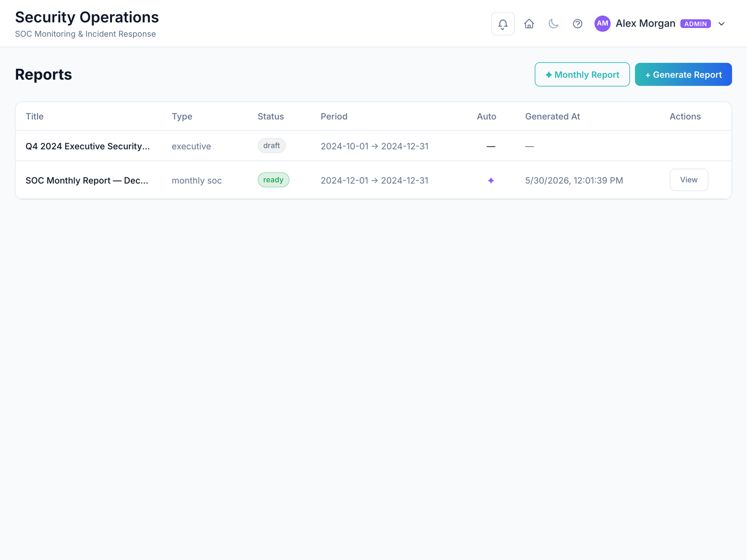Screen dimensions: 747x560
Task: Click the Generate Report button
Action: pyautogui.click(x=684, y=75)
